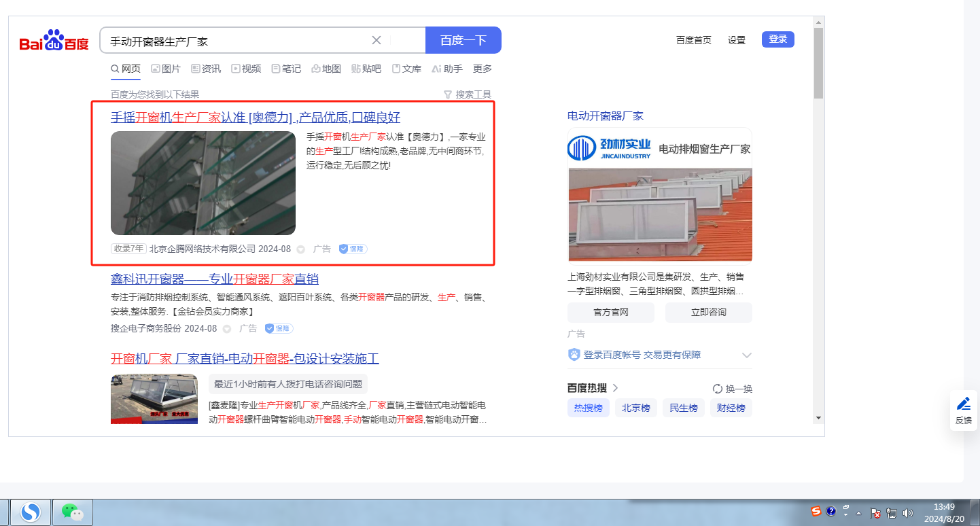Open the 反馈 feedback pencil button
Screen dimensions: 980x526
[x=964, y=410]
